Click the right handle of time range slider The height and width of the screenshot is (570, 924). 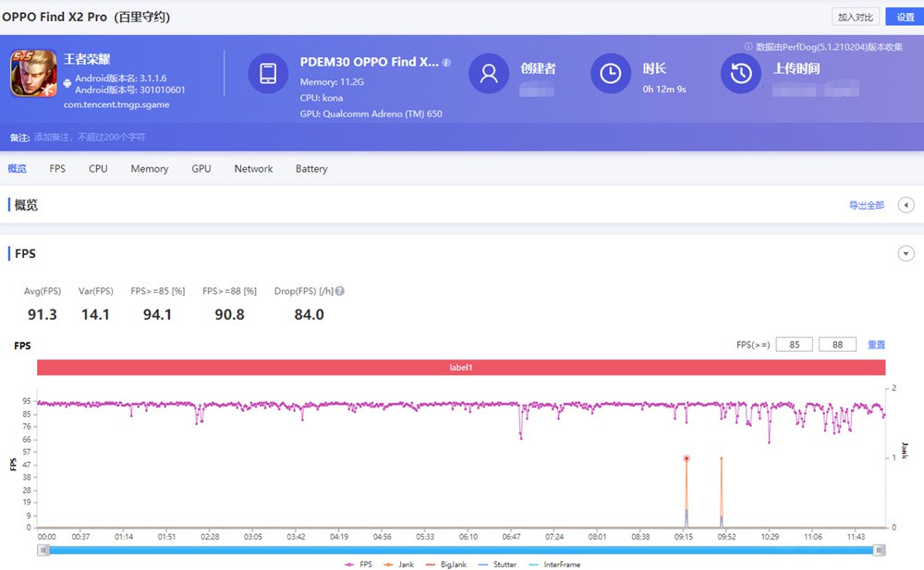click(x=879, y=550)
